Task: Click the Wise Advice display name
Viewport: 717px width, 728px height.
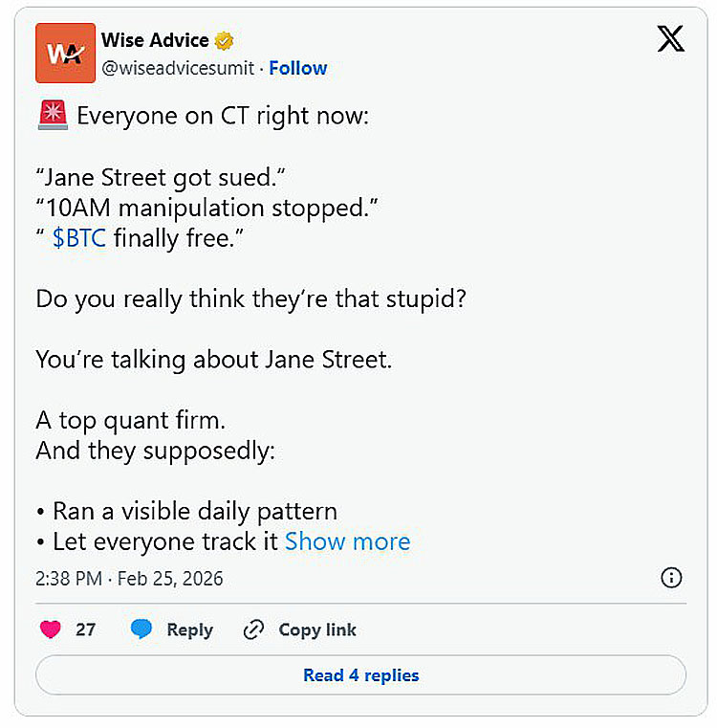Action: point(155,40)
